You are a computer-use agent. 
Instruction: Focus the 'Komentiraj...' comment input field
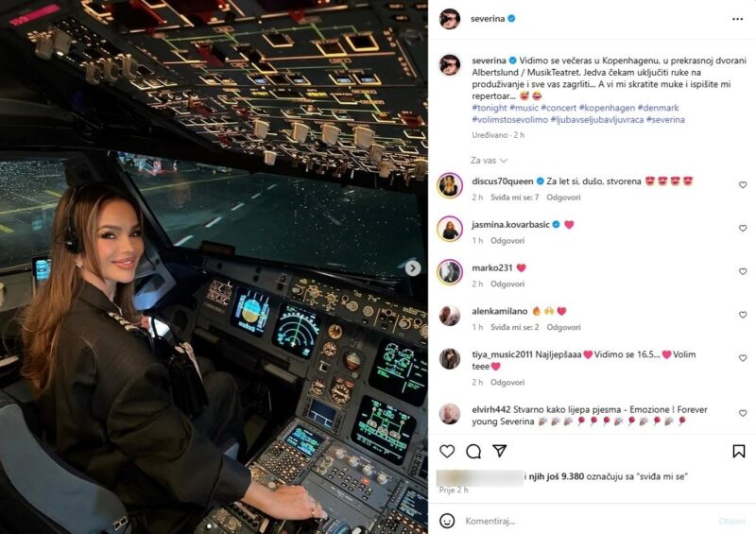pyautogui.click(x=588, y=521)
